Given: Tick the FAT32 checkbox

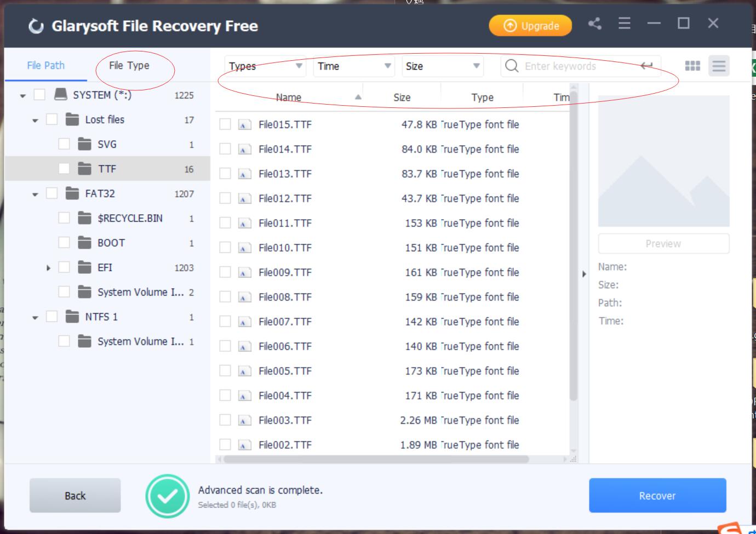Looking at the screenshot, I should pyautogui.click(x=51, y=193).
